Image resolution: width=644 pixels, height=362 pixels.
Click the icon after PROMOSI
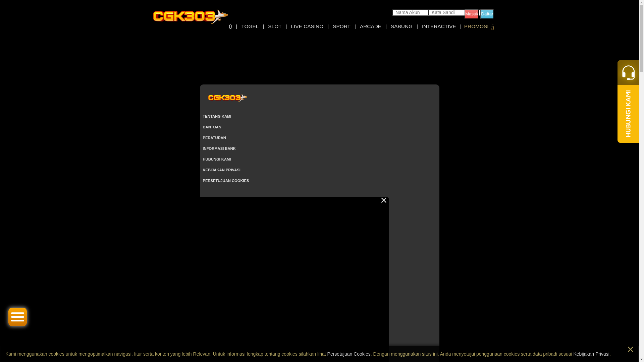[x=492, y=27]
